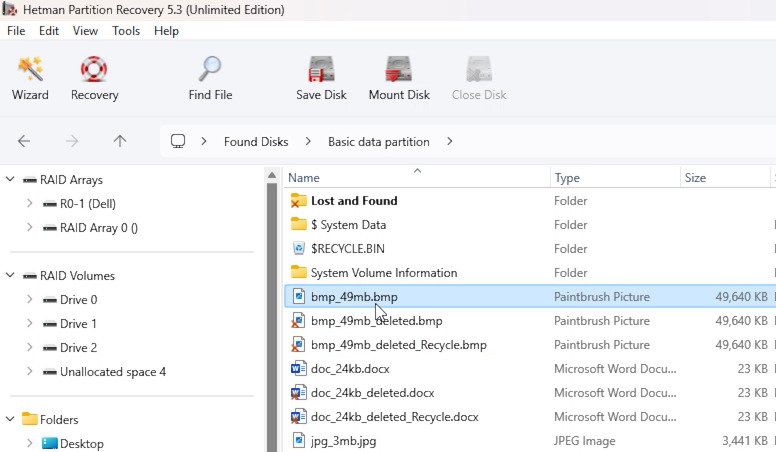Click the 3,441 KB size cell
The width and height of the screenshot is (776, 452).
745,441
